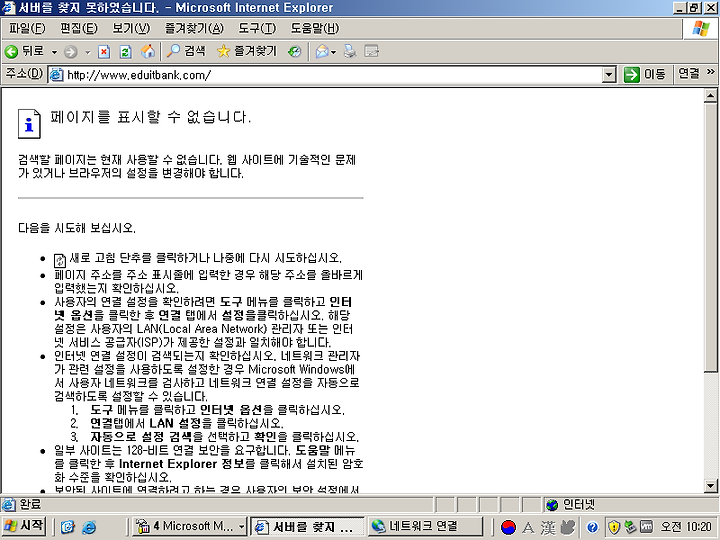The height and width of the screenshot is (540, 720).
Task: Go to the Home page icon
Action: pos(147,51)
